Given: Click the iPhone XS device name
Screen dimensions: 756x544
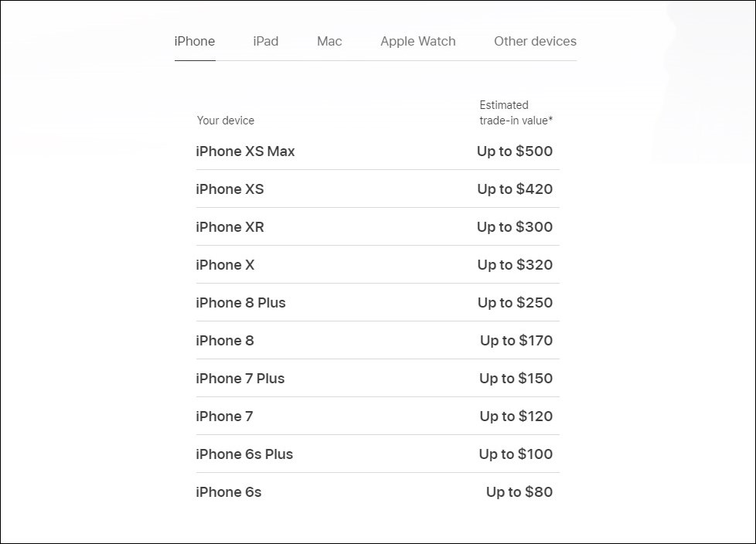Looking at the screenshot, I should (x=230, y=189).
